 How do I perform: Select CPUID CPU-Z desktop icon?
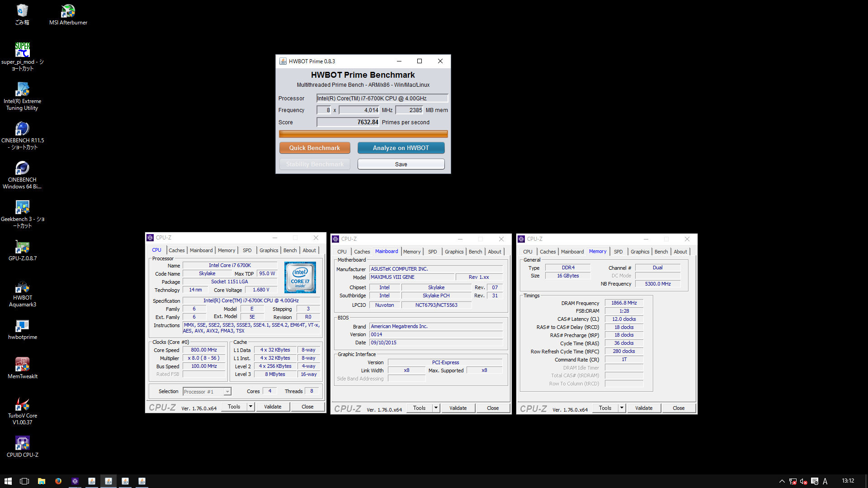coord(22,446)
